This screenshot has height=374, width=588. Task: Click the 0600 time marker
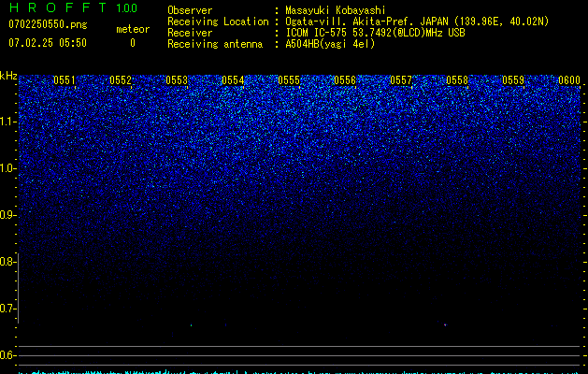pyautogui.click(x=569, y=80)
